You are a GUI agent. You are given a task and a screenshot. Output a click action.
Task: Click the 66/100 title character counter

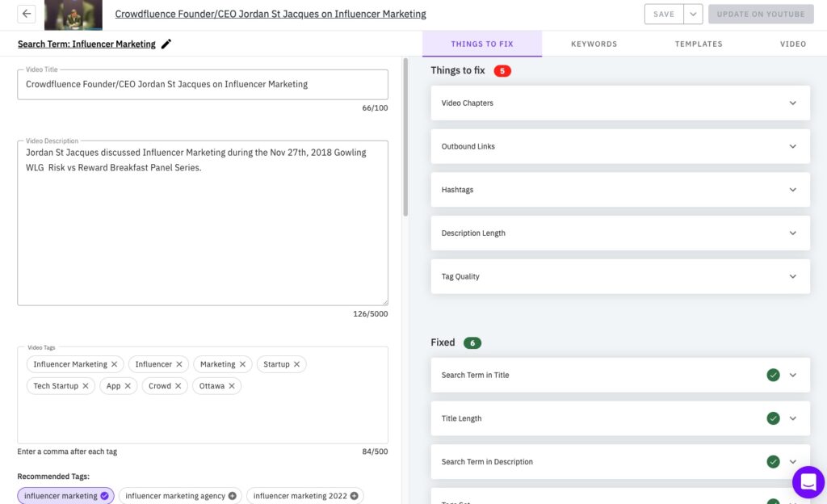coord(375,108)
